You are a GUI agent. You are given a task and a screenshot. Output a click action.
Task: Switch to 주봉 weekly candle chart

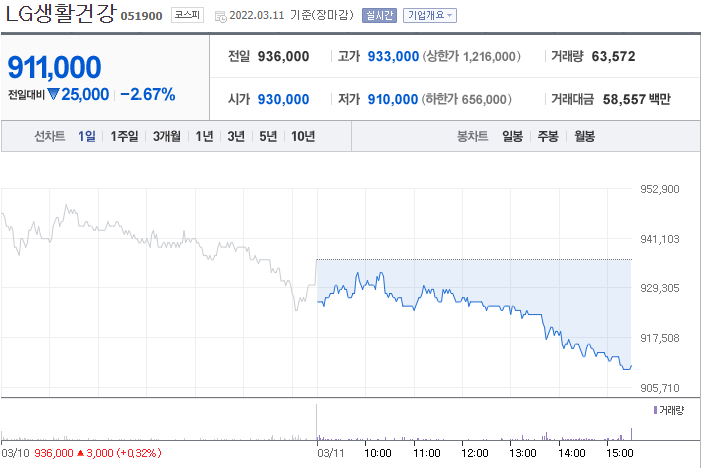[x=548, y=136]
